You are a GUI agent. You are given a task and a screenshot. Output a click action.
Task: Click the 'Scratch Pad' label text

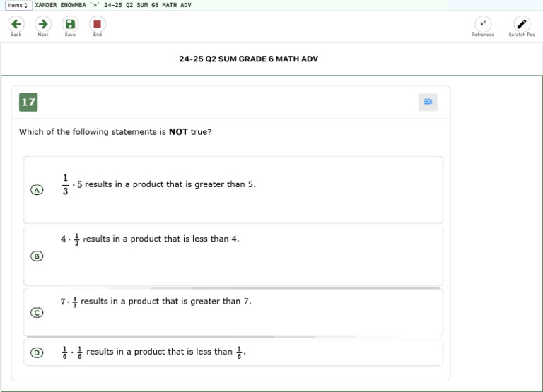(x=522, y=35)
